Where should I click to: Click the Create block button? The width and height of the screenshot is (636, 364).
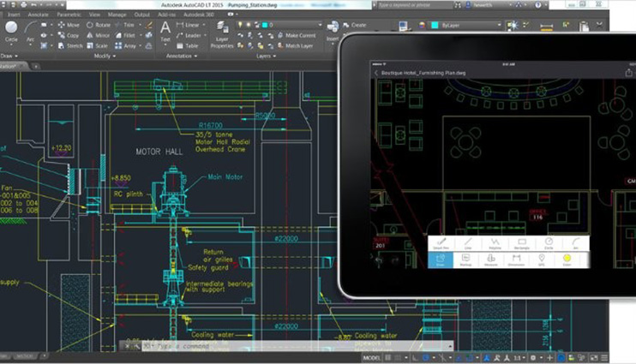[355, 25]
